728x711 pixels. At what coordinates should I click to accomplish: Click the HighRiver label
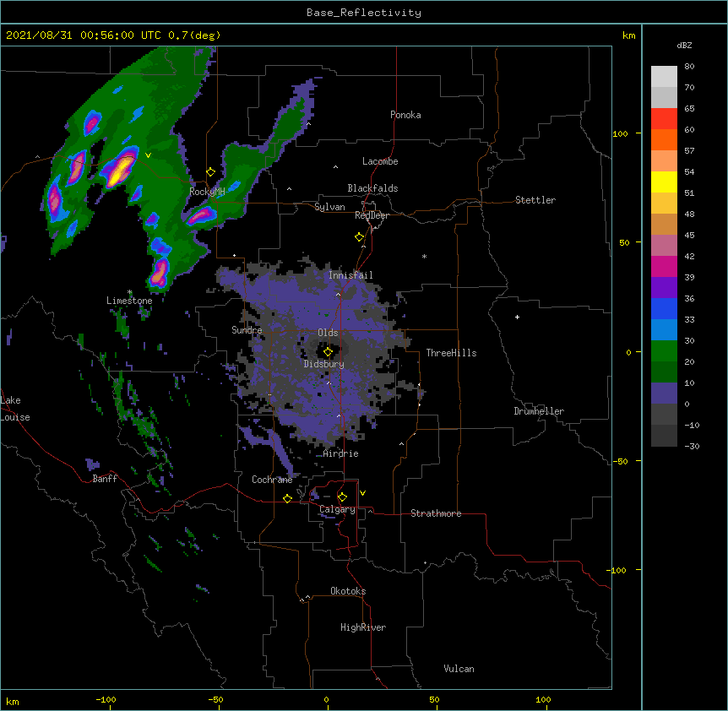point(363,627)
